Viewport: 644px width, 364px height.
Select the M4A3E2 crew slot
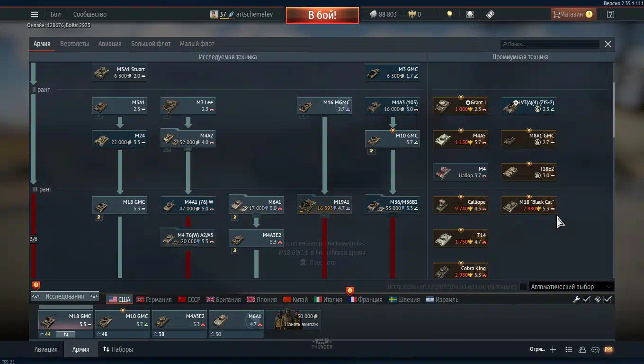coord(179,320)
